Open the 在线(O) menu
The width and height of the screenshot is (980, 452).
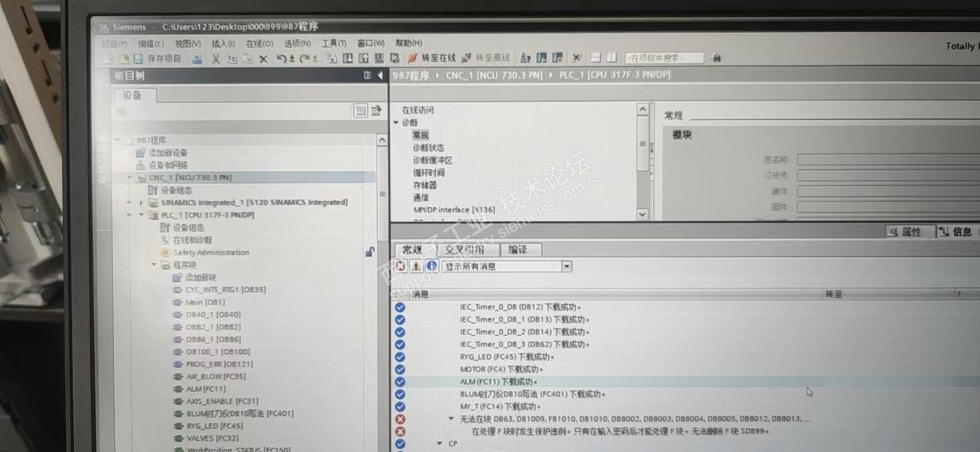pos(259,44)
